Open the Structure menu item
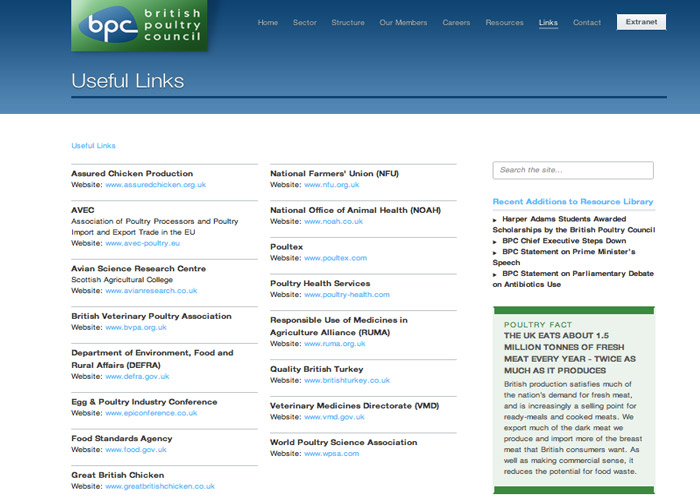The height and width of the screenshot is (500, 700). pos(348,22)
